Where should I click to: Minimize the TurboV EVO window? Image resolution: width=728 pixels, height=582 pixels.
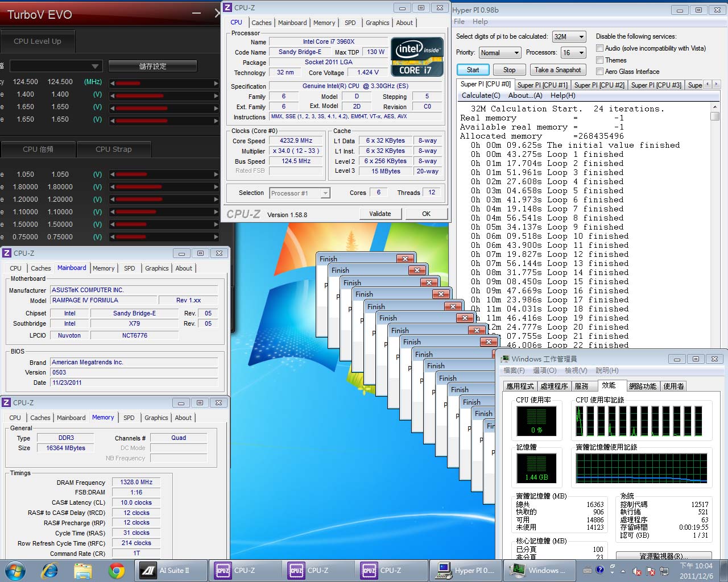pos(196,13)
